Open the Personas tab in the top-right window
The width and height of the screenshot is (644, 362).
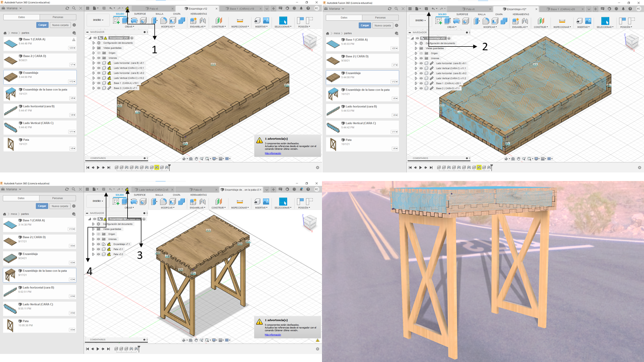pos(380,18)
